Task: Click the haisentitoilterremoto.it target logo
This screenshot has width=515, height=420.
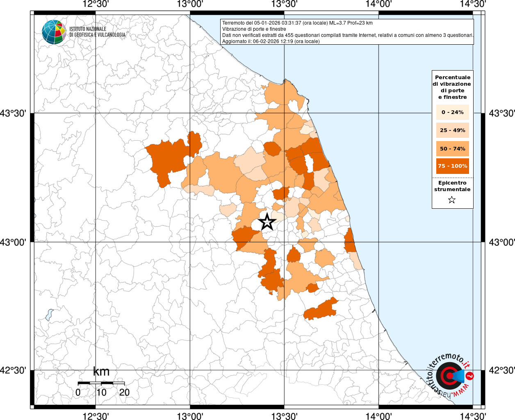Action: [450, 376]
